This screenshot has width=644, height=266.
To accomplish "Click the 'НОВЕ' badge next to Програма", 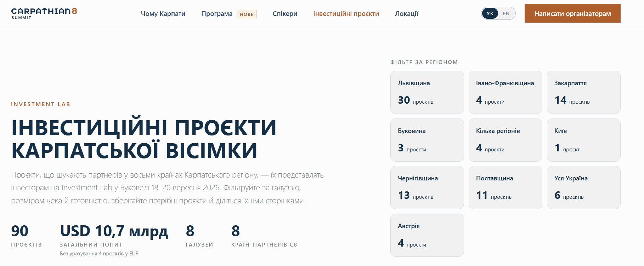I will click(247, 14).
